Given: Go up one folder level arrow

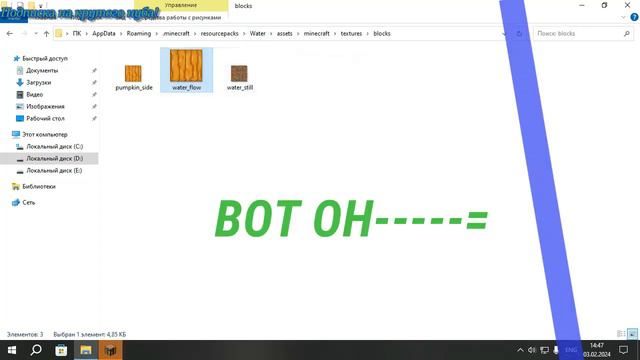Looking at the screenshot, I should click(x=46, y=33).
